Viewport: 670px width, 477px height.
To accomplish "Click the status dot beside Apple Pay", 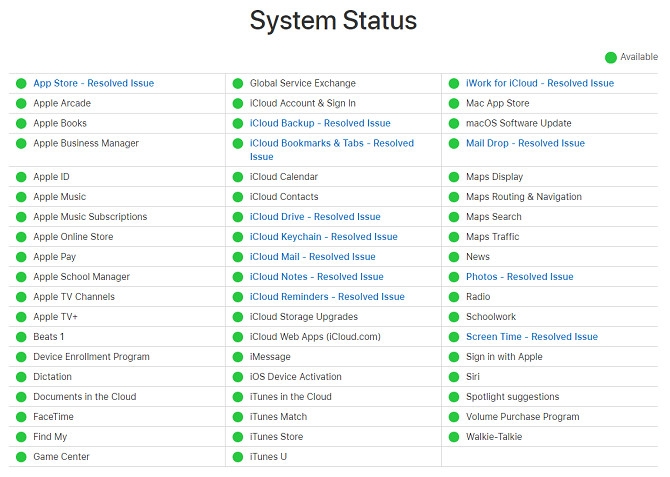I will click(x=21, y=257).
